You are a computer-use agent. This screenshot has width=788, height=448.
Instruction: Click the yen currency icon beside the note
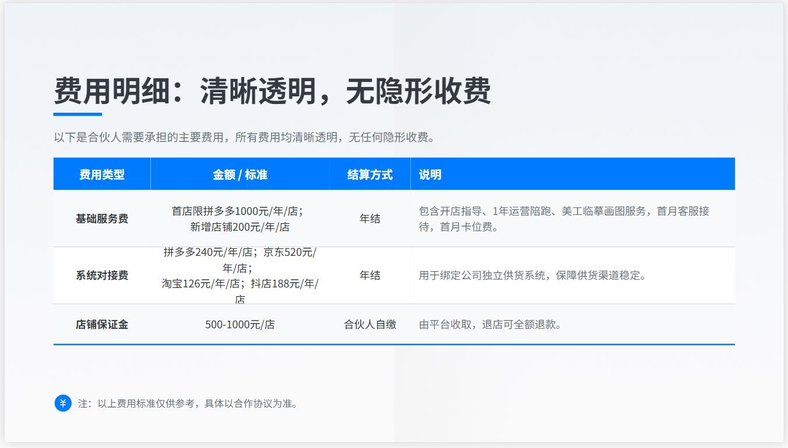[63, 403]
